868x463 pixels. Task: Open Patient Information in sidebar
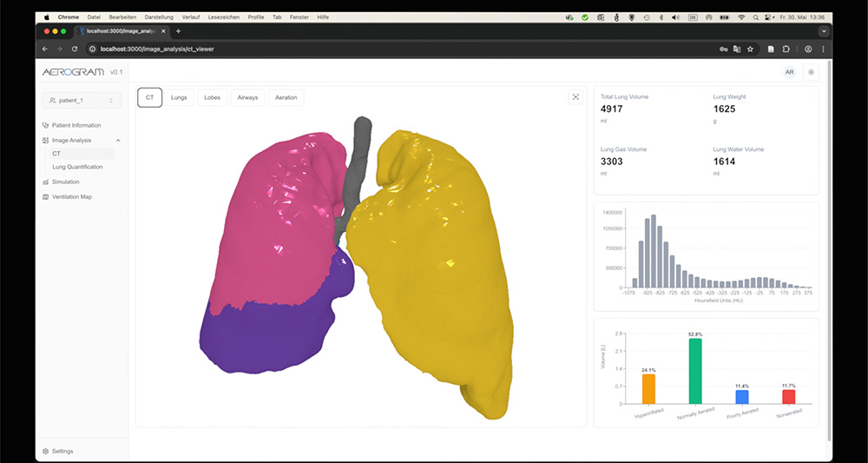point(76,125)
